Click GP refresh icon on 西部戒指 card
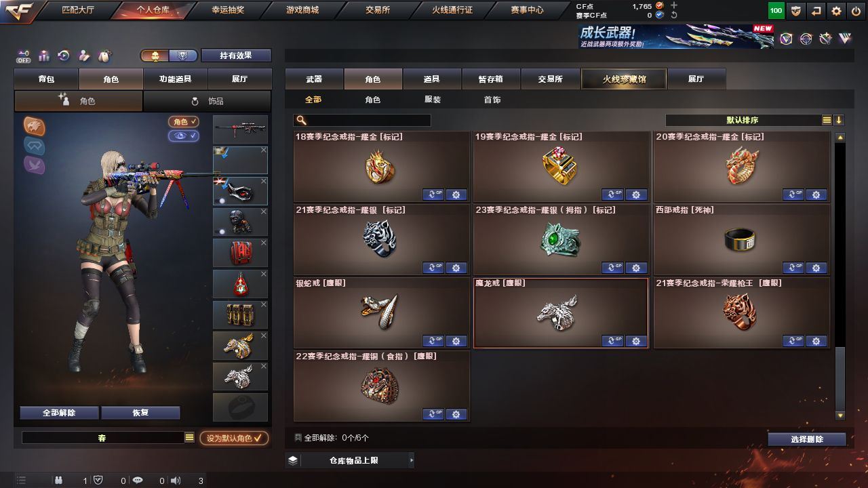Screen dimensions: 868x488 792,268
